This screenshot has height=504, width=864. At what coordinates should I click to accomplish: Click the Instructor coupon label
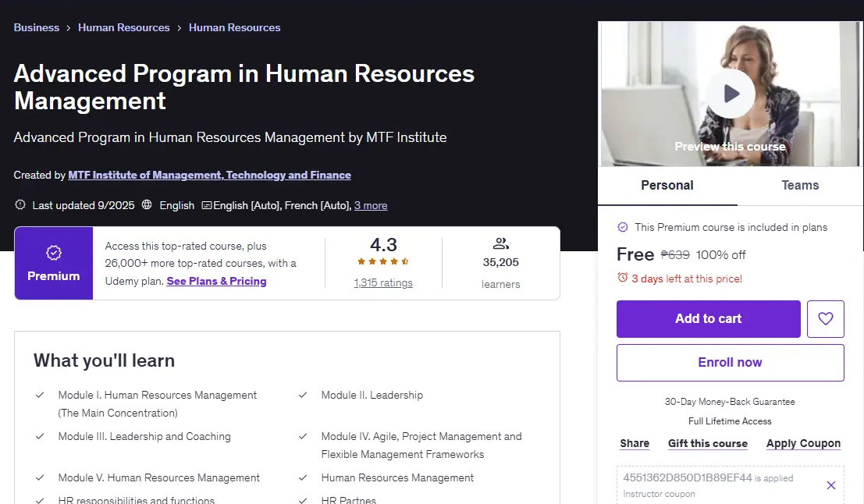click(659, 494)
